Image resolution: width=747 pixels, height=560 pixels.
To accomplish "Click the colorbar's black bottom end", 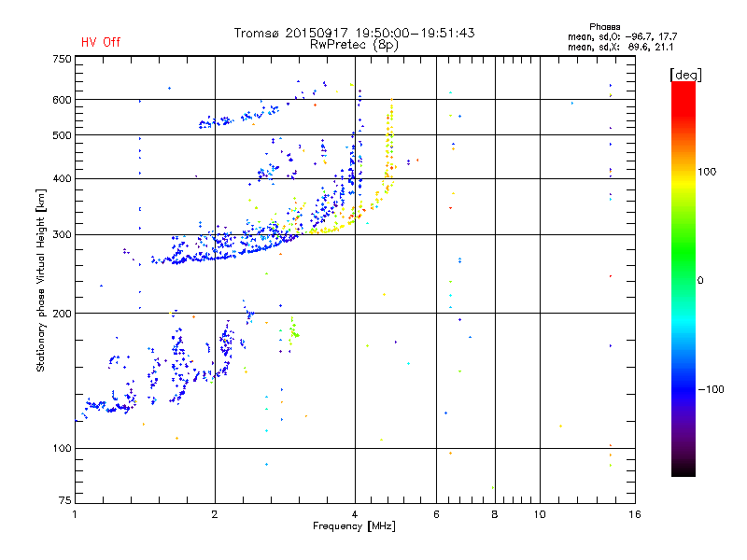I will click(x=683, y=471).
